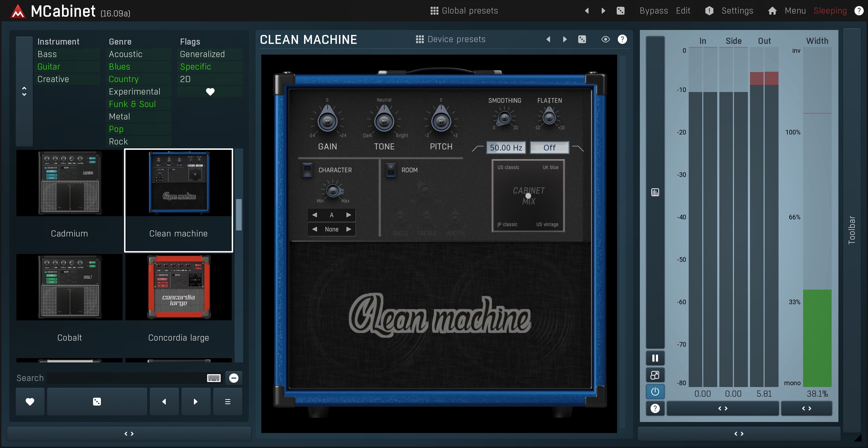Expand the preset browser collapse arrows bar
The width and height of the screenshot is (868, 448).
129,434
